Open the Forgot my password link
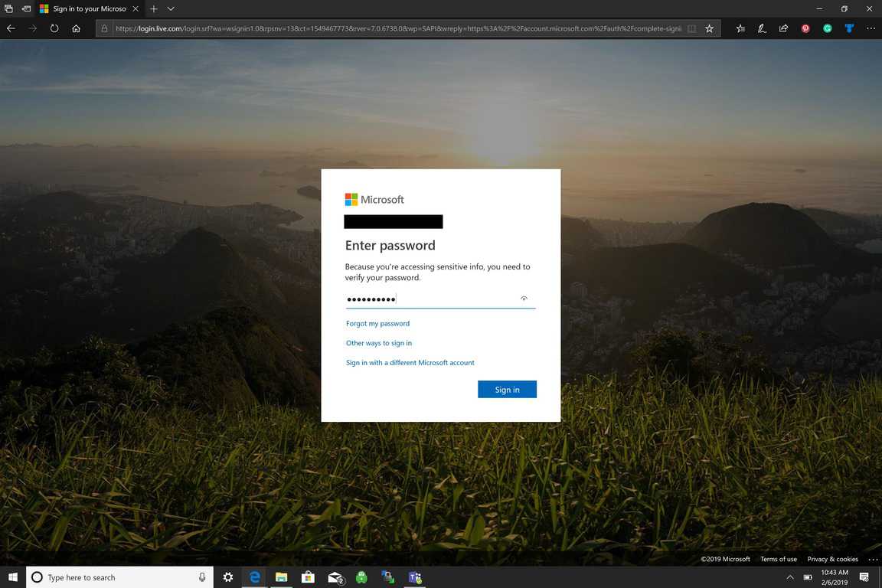 (x=377, y=324)
